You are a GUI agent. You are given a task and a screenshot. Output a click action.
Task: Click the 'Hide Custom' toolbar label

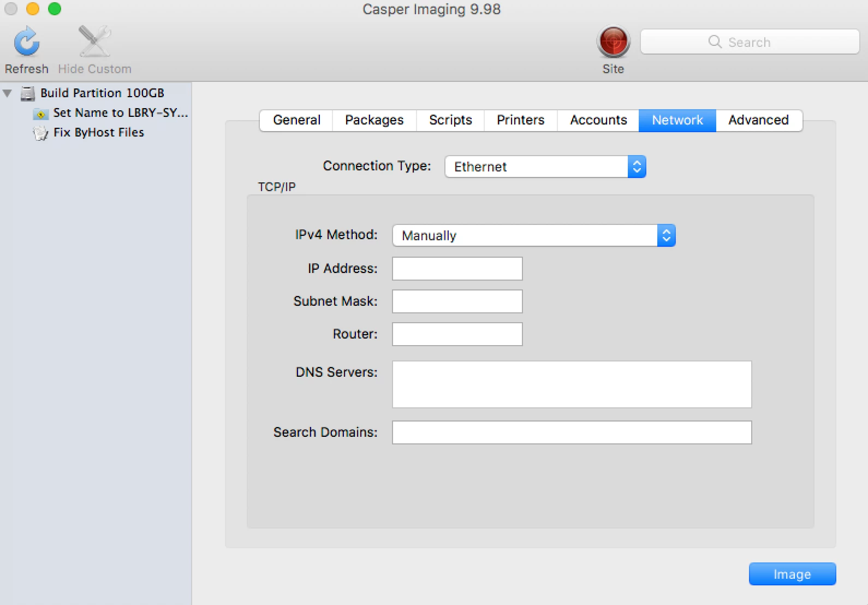tap(94, 69)
